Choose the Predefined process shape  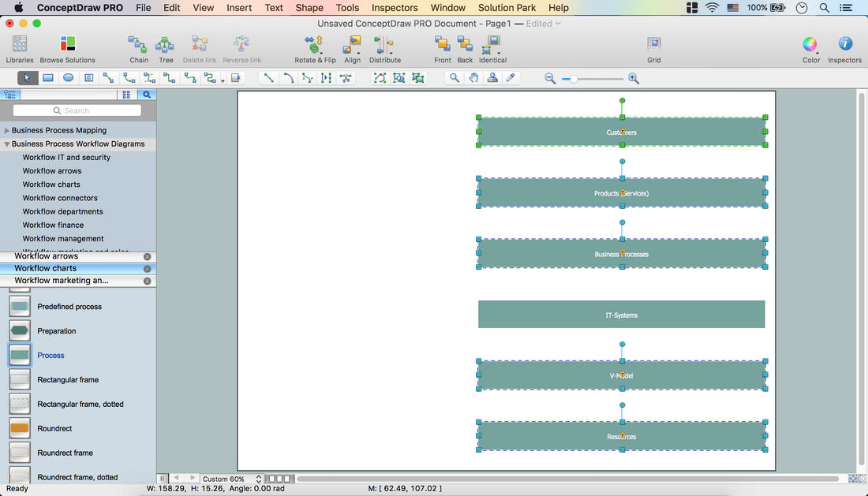55,306
